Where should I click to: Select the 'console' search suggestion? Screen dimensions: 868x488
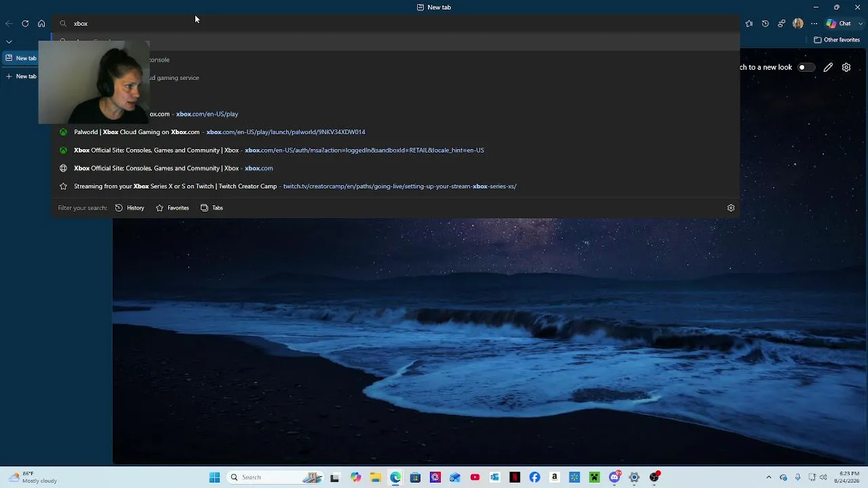[397, 60]
